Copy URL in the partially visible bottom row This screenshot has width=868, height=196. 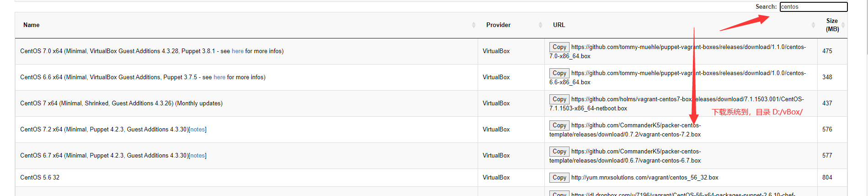(559, 194)
